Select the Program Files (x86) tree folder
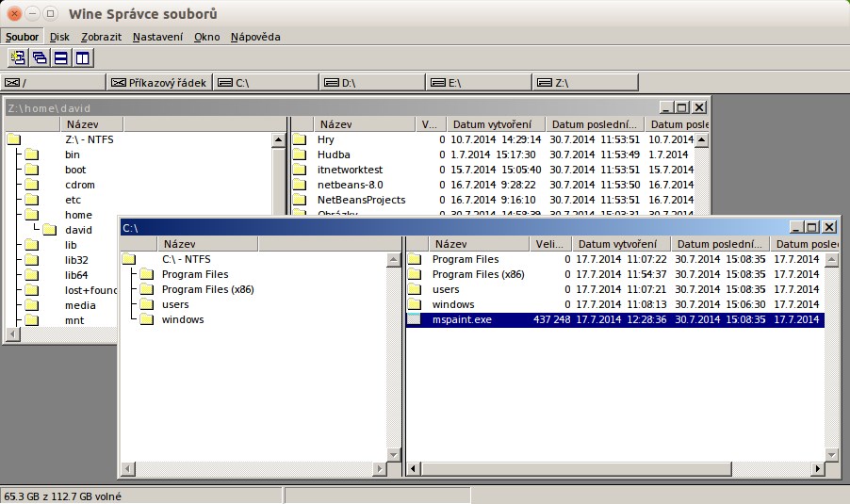Viewport: 850px width, 504px height. point(207,289)
